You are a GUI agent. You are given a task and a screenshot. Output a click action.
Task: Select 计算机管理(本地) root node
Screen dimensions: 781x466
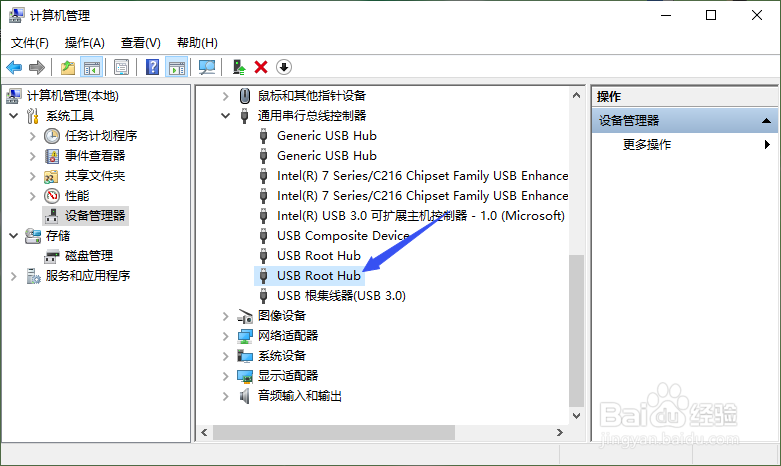(73, 96)
